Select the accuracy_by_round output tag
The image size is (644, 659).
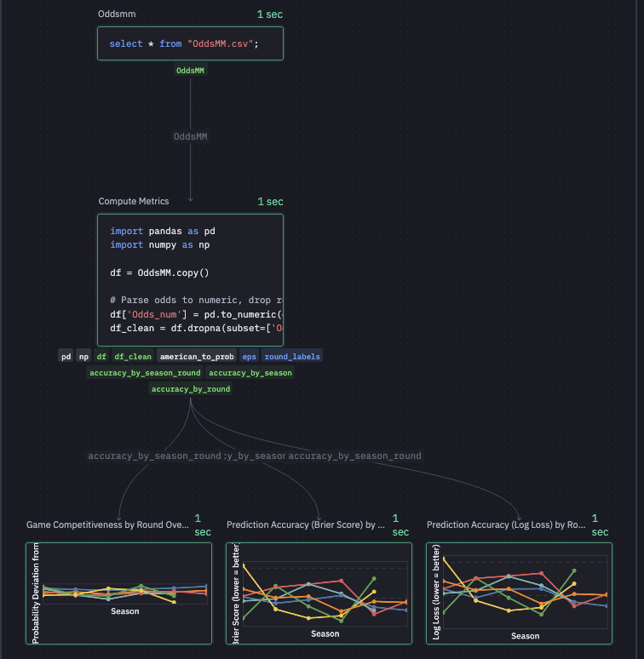pyautogui.click(x=190, y=389)
